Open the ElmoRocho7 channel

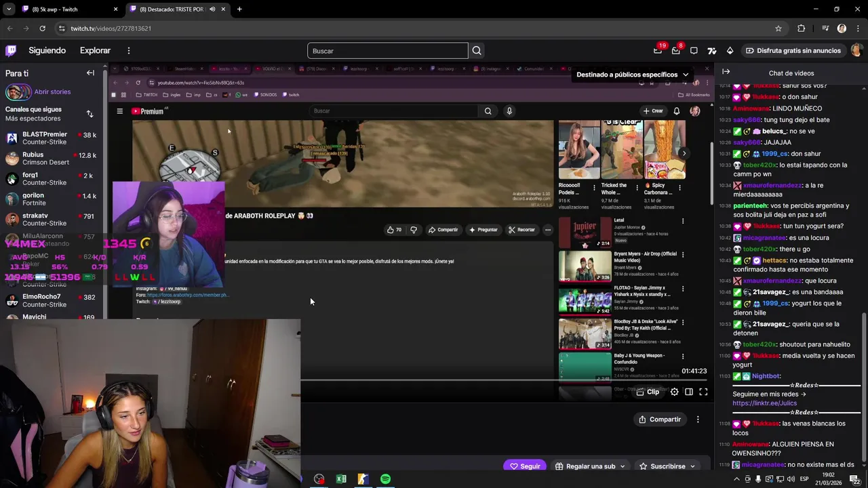[x=51, y=300]
